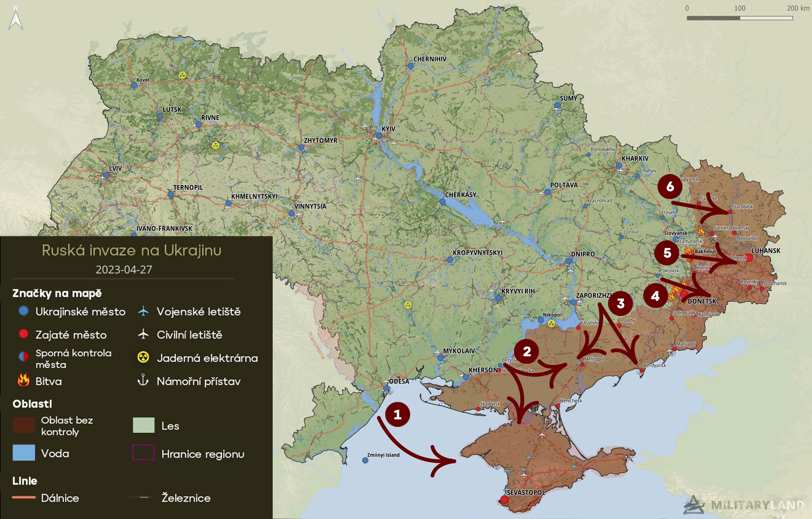Click the Linie legend heading
Screen dimensions: 812x519
point(25,481)
